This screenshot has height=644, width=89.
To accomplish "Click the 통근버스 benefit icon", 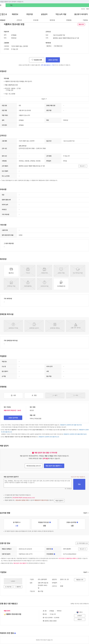I will 11,271.
